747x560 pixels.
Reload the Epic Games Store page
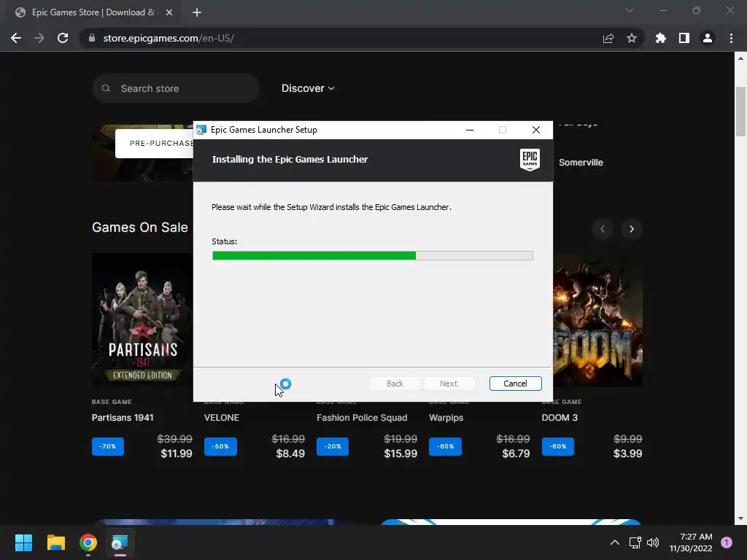[x=63, y=38]
